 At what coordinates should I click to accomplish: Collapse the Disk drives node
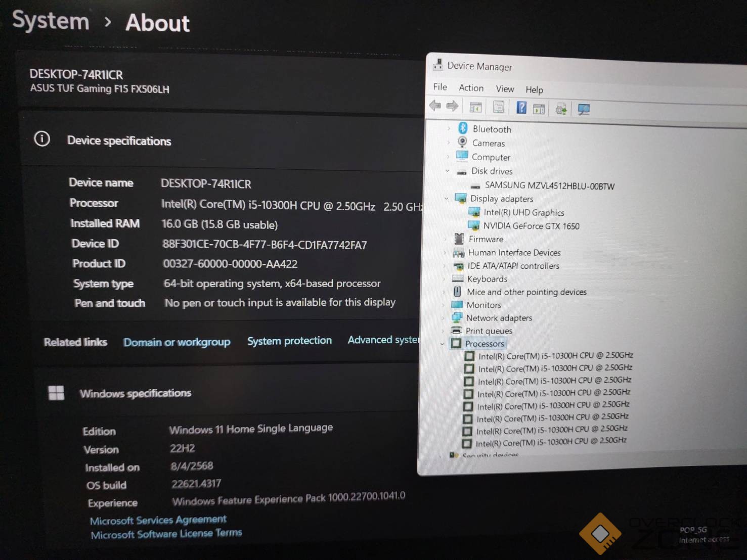[447, 170]
